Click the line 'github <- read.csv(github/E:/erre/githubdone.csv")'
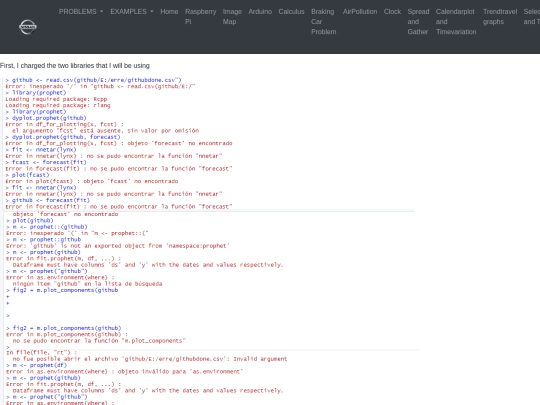 click(x=93, y=80)
